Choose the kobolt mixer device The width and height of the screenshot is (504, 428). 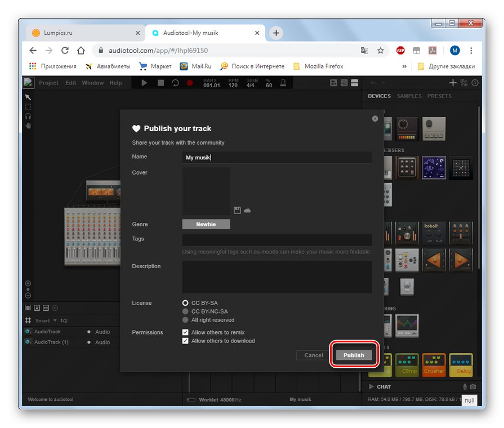[x=434, y=233]
